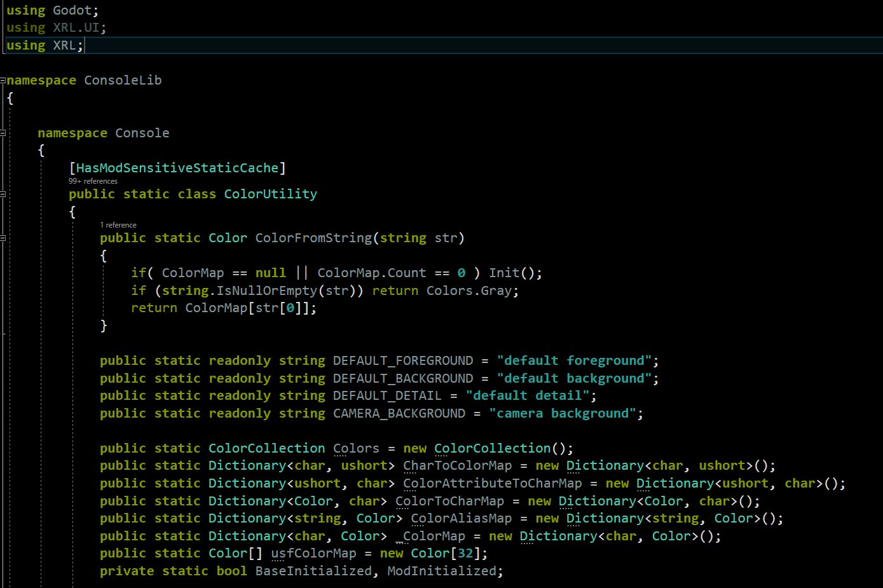Select the ColorAttributeToCharMap field name

pos(492,483)
